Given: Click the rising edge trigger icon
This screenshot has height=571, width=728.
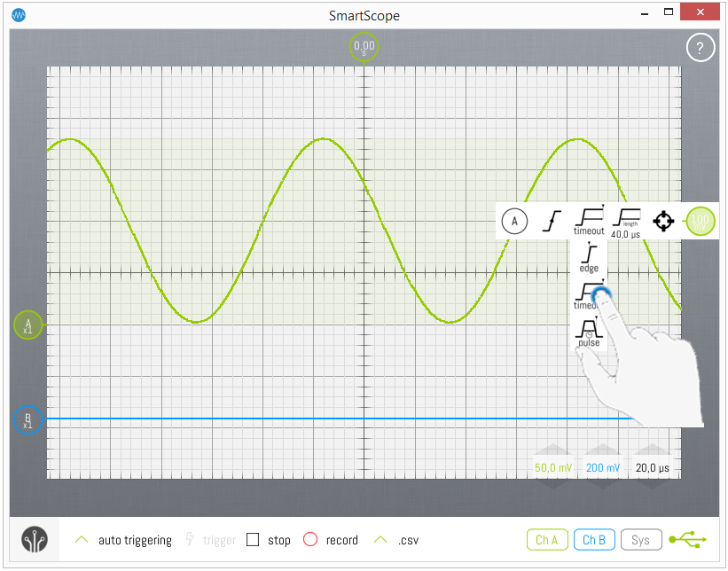Looking at the screenshot, I should click(x=552, y=220).
